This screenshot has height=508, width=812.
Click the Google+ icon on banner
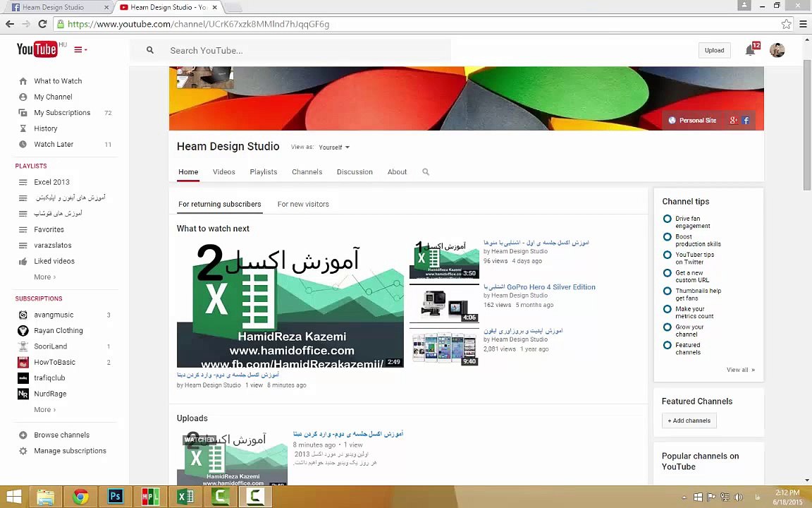[x=734, y=120]
